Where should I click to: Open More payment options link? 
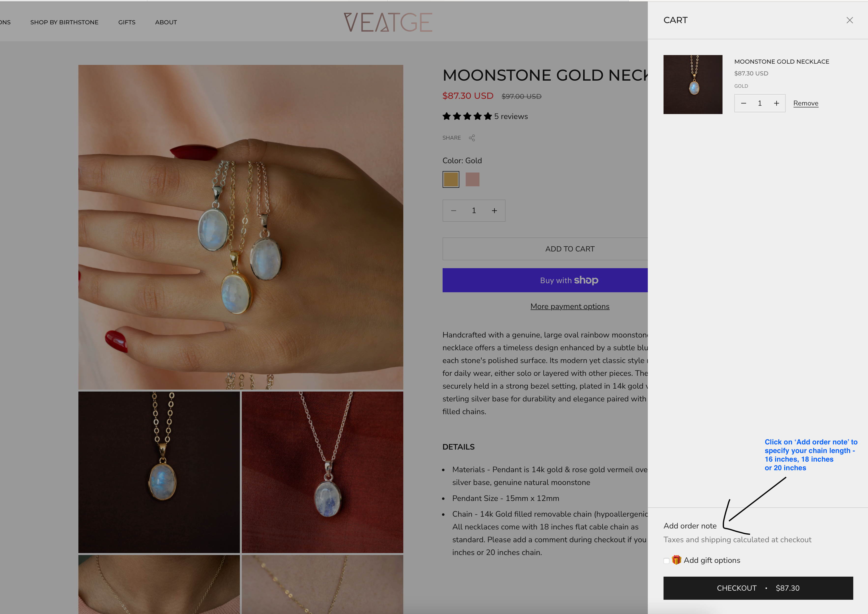pyautogui.click(x=570, y=307)
